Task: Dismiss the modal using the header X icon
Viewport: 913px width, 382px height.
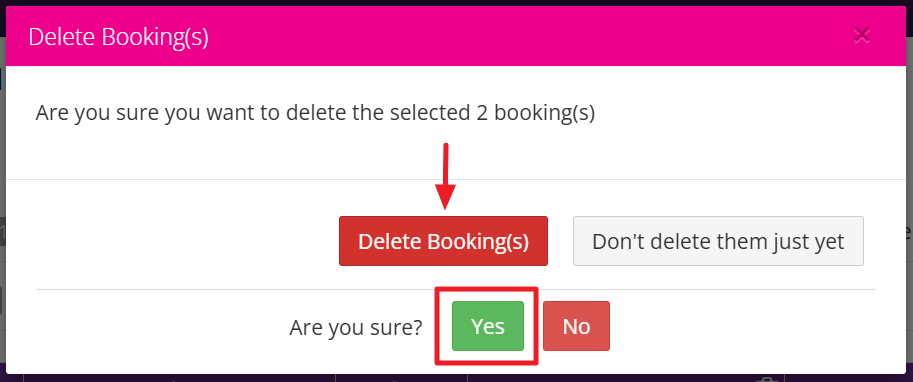Action: (x=861, y=36)
